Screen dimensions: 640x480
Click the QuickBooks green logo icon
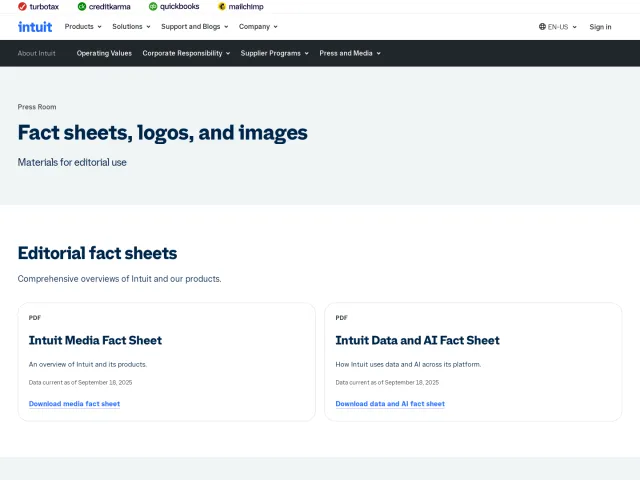(153, 7)
